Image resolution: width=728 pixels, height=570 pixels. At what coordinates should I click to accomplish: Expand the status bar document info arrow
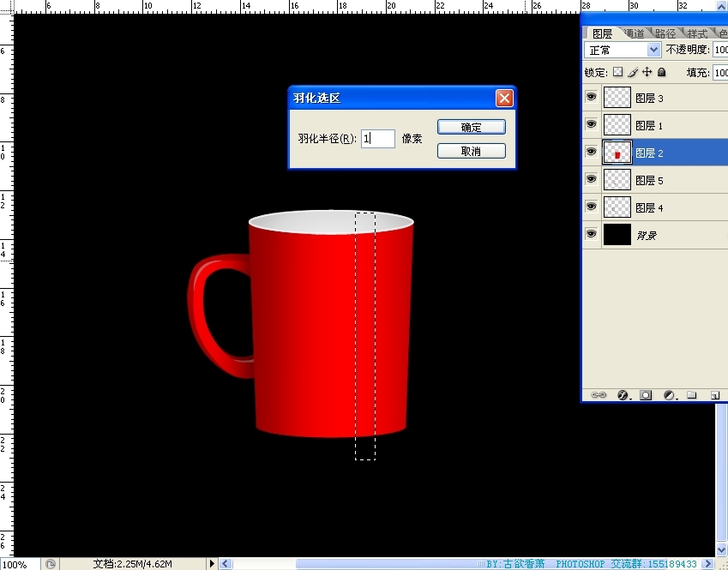[x=212, y=564]
